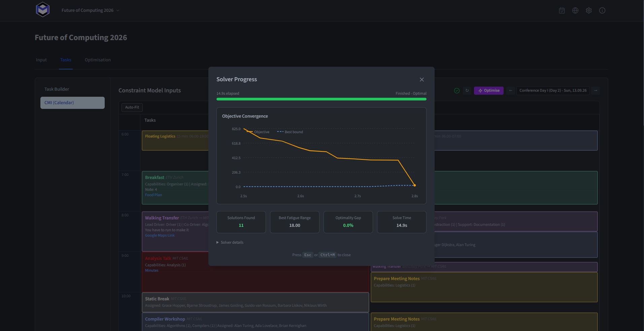Click the Best Fatigue Range card
644x331 pixels.
click(295, 222)
